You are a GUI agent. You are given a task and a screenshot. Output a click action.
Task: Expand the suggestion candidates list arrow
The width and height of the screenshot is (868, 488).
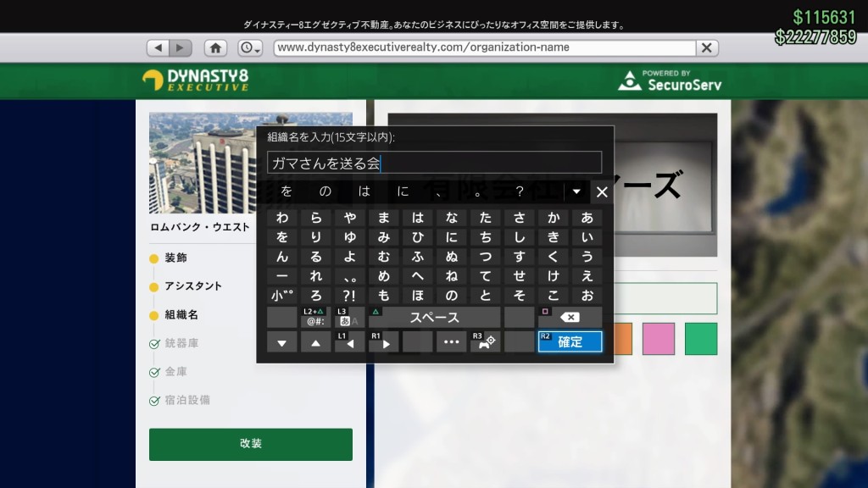(576, 191)
